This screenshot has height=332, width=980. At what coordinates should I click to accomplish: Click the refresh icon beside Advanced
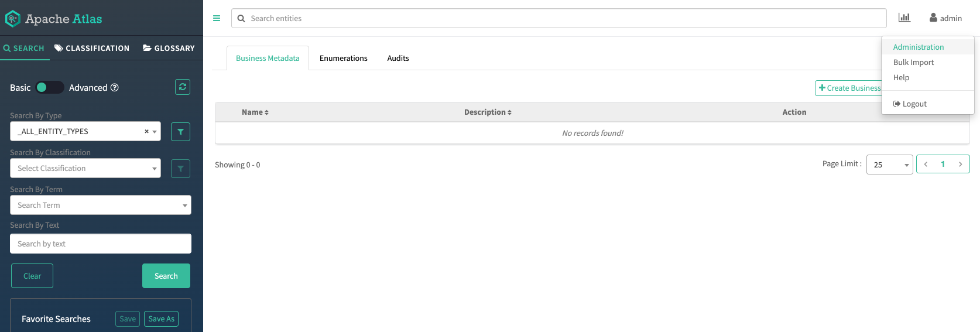click(183, 87)
